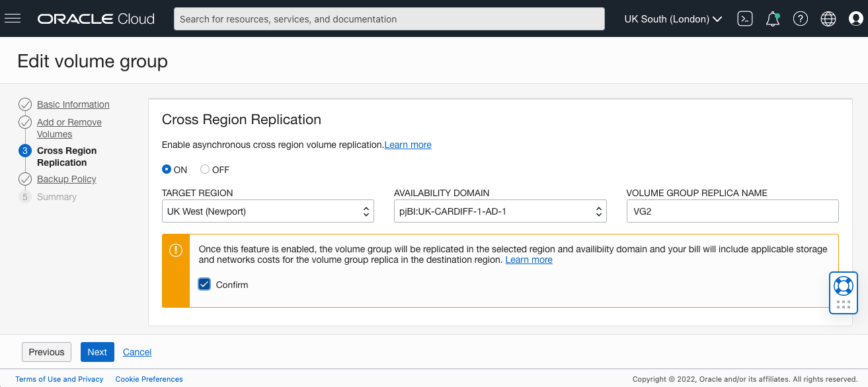Open the Target Region dropdown

click(268, 211)
